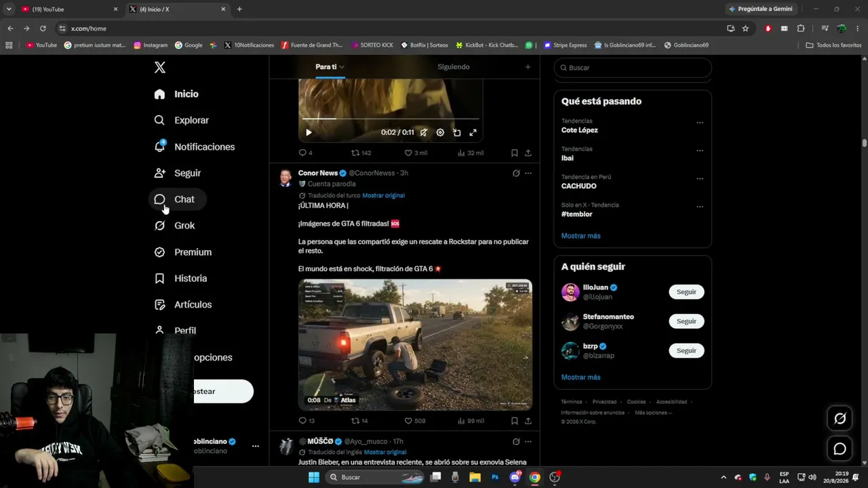Click the browser reload button
The height and width of the screenshot is (488, 868).
click(x=43, y=28)
